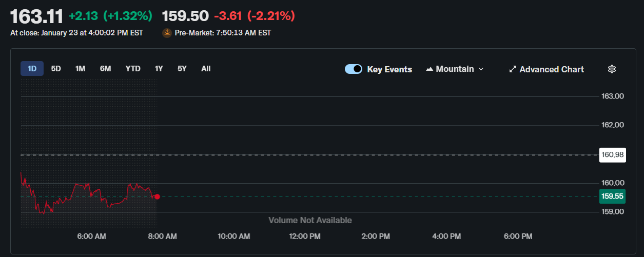Select the 6M time range
The image size is (644, 257).
tap(105, 69)
